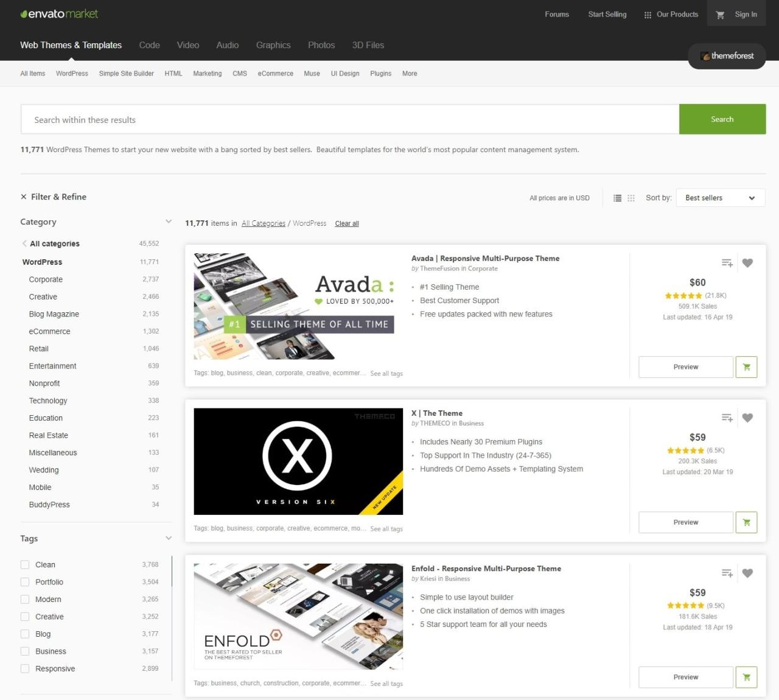Open the shopping cart icon in header
779x700 pixels.
click(720, 15)
